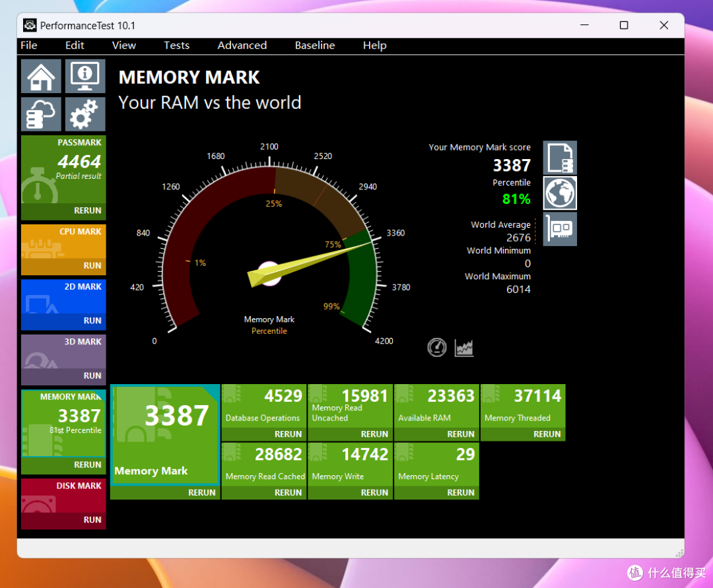Select the PassMark 4464 score tile
This screenshot has height=588, width=713.
pos(63,170)
